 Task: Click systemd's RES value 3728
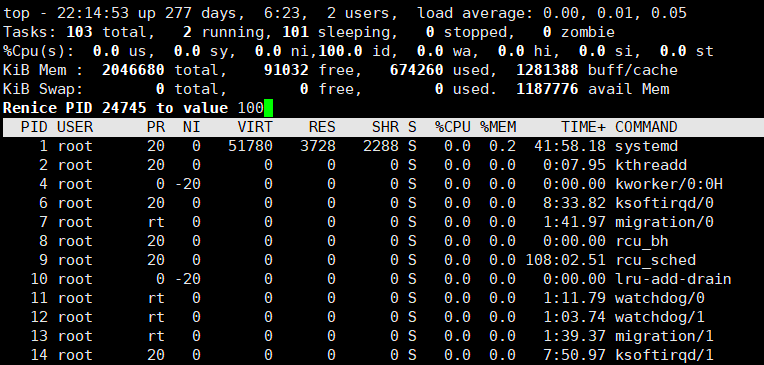tap(318, 146)
